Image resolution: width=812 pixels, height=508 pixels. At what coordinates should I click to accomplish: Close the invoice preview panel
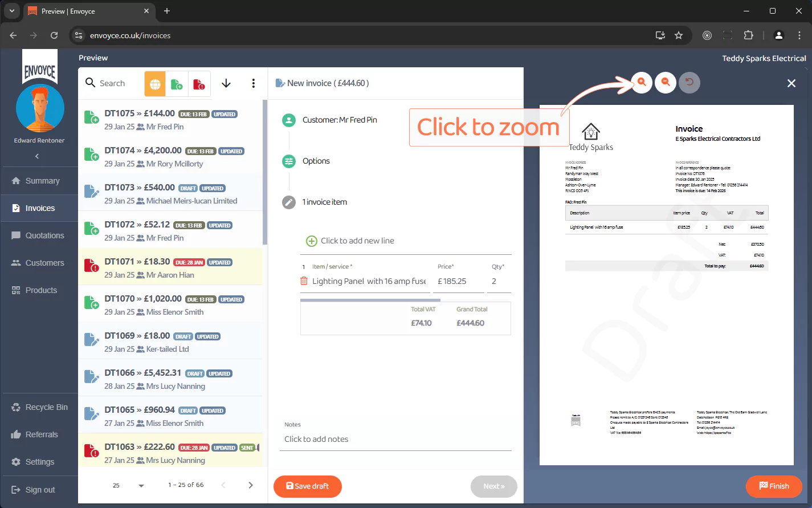(x=791, y=83)
